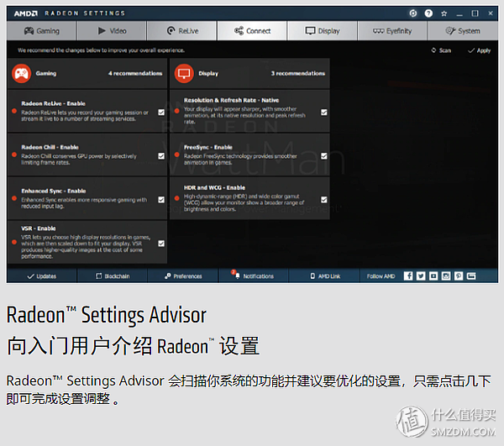The image size is (504, 446).
Task: Click the triple-monitor Eyefinity icon
Action: (x=378, y=31)
